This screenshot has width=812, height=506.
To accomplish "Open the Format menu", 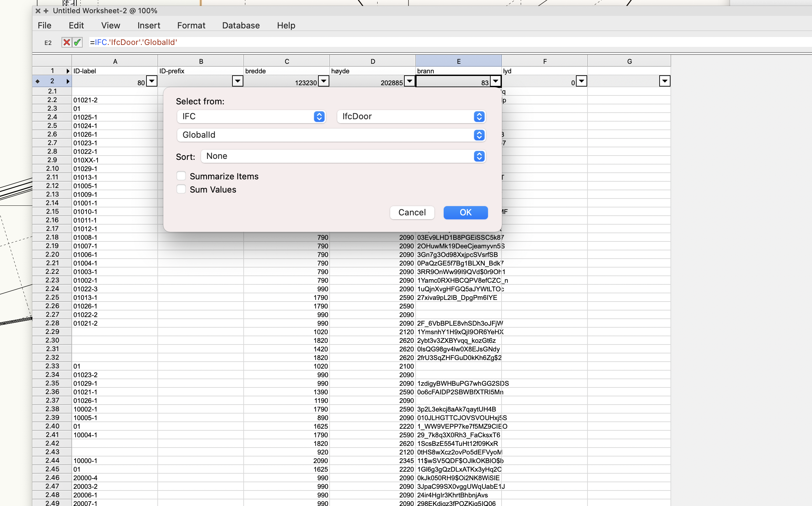I will pyautogui.click(x=191, y=25).
